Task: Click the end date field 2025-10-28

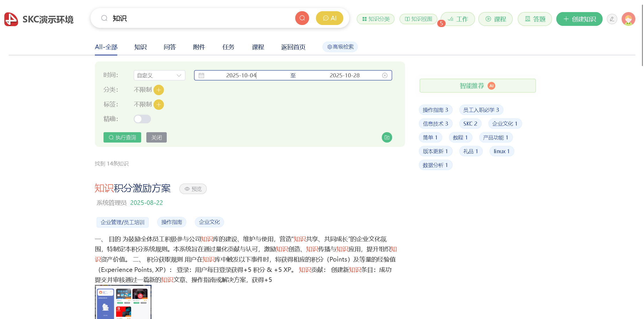Action: pyautogui.click(x=344, y=75)
